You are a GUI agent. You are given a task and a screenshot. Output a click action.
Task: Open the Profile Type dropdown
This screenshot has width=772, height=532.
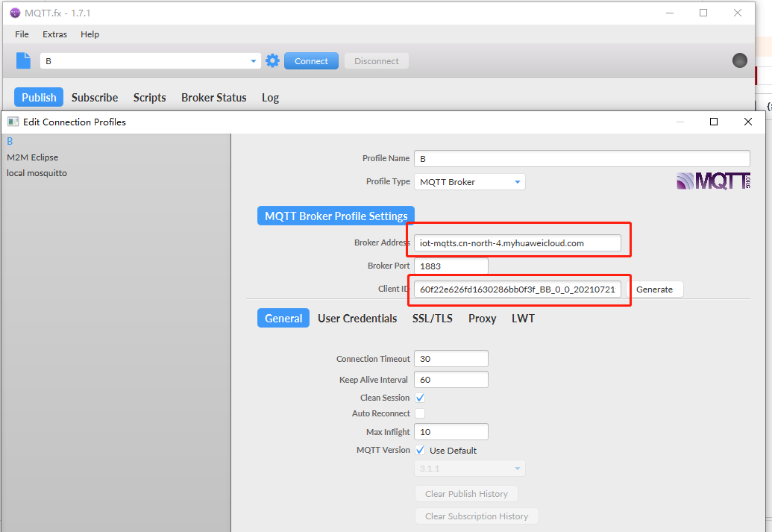pyautogui.click(x=470, y=182)
